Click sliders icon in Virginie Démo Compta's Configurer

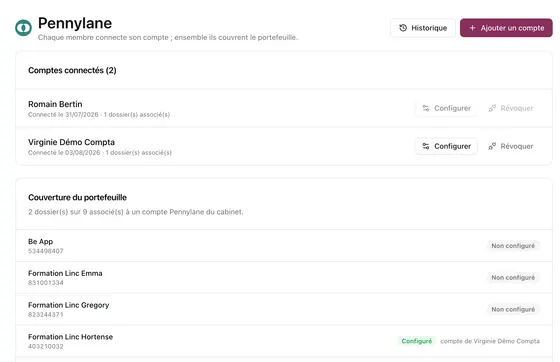(x=426, y=146)
